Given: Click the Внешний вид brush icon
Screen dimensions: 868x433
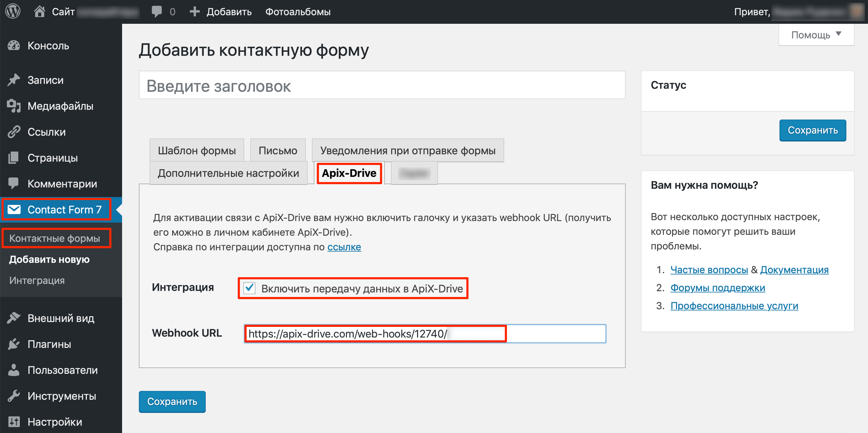Looking at the screenshot, I should coord(14,318).
